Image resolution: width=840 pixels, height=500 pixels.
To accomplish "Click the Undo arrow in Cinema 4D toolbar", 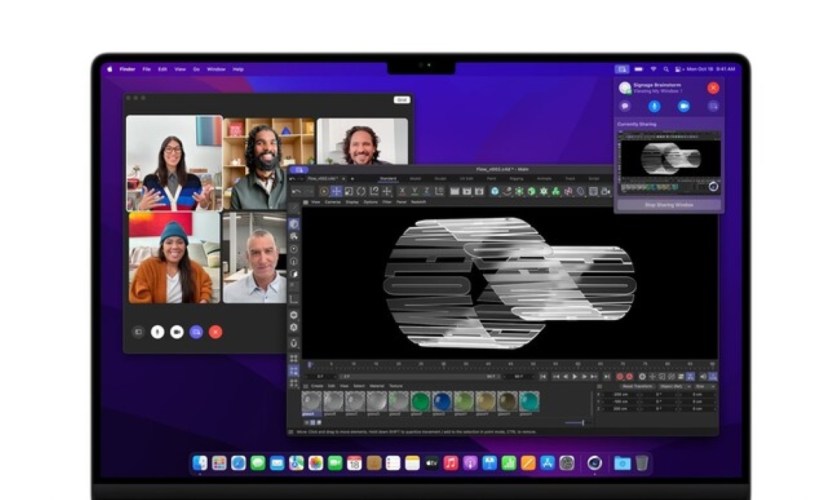I will pyautogui.click(x=296, y=191).
